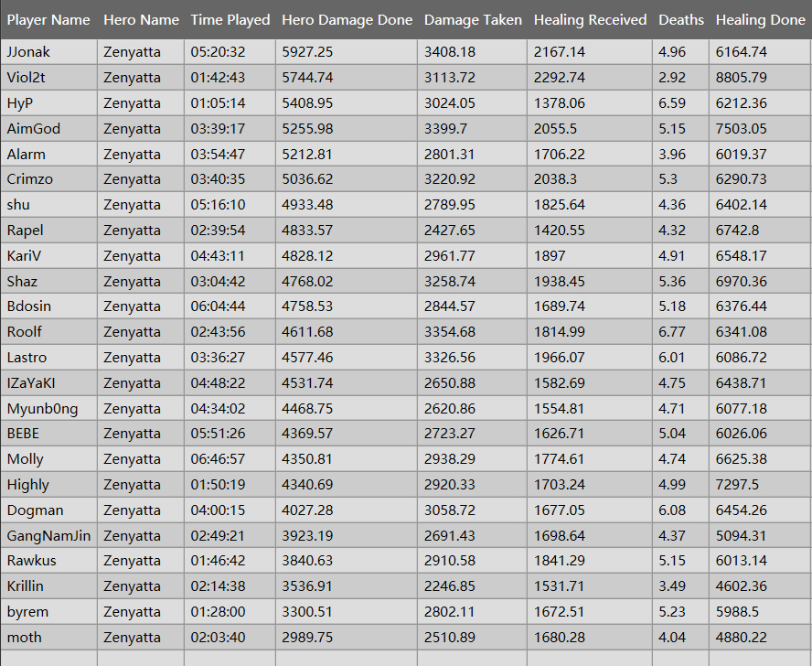
Task: Click the Hero Damage Done header
Action: coord(347,19)
